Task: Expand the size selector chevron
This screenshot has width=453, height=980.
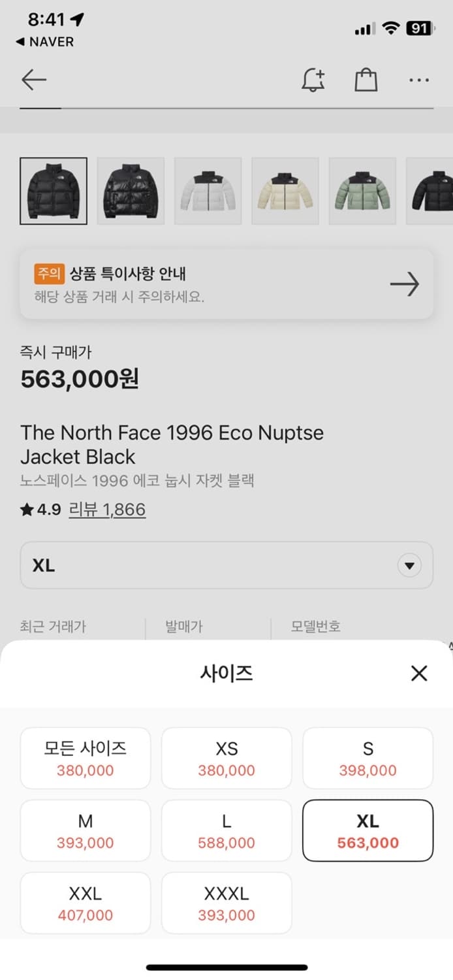Action: 410,565
